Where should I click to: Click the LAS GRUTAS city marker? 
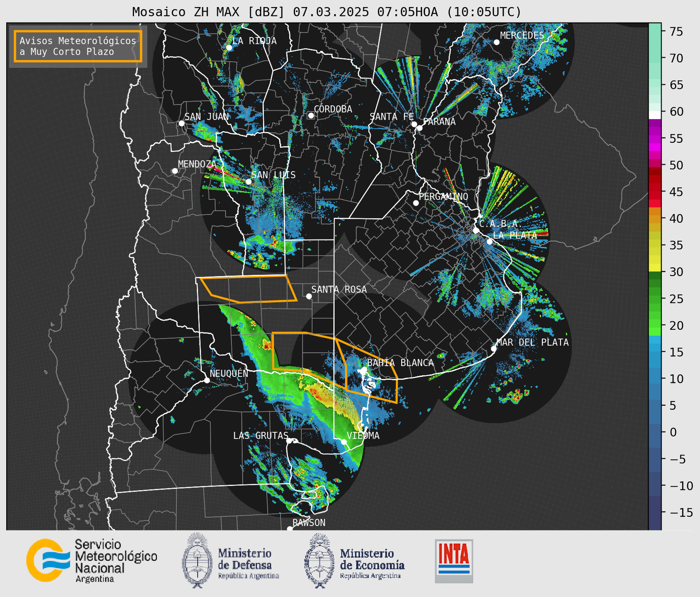(289, 441)
